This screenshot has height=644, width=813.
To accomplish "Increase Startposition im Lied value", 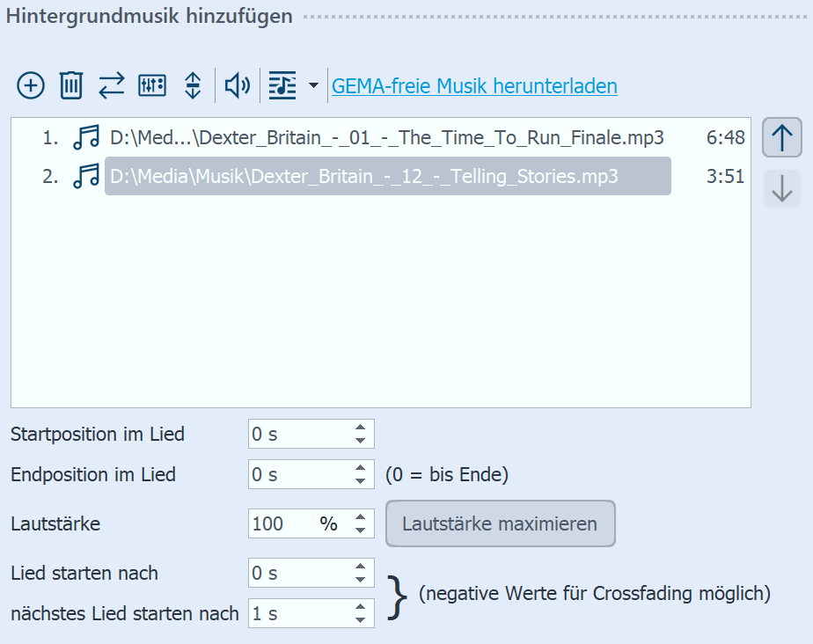I will tap(360, 428).
